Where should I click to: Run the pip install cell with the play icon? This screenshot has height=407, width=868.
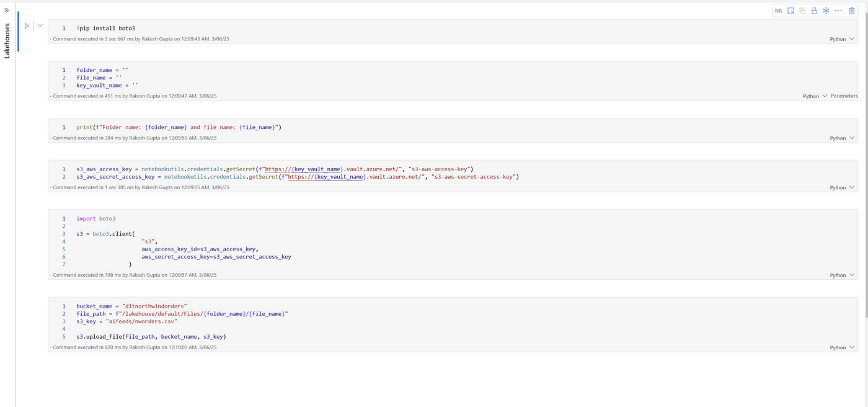click(27, 25)
